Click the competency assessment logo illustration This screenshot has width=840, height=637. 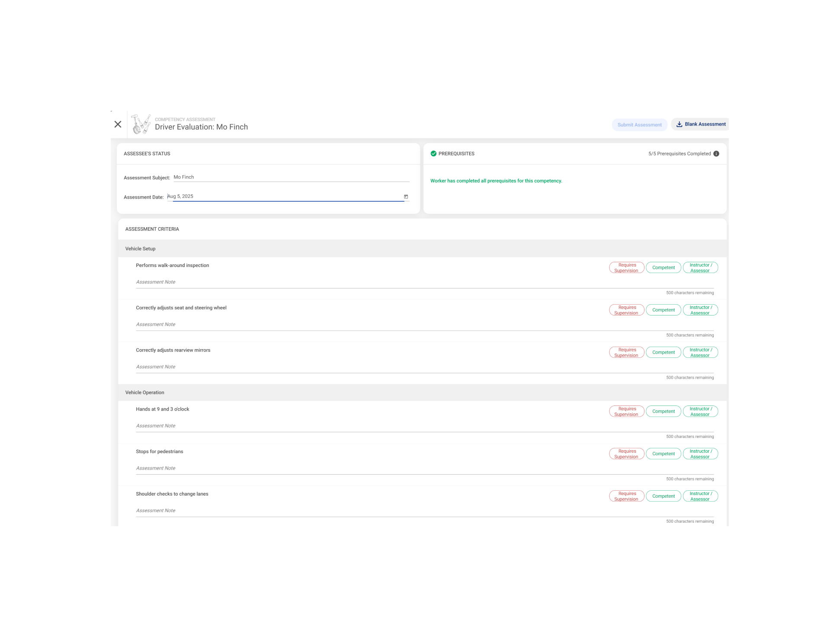coord(141,125)
